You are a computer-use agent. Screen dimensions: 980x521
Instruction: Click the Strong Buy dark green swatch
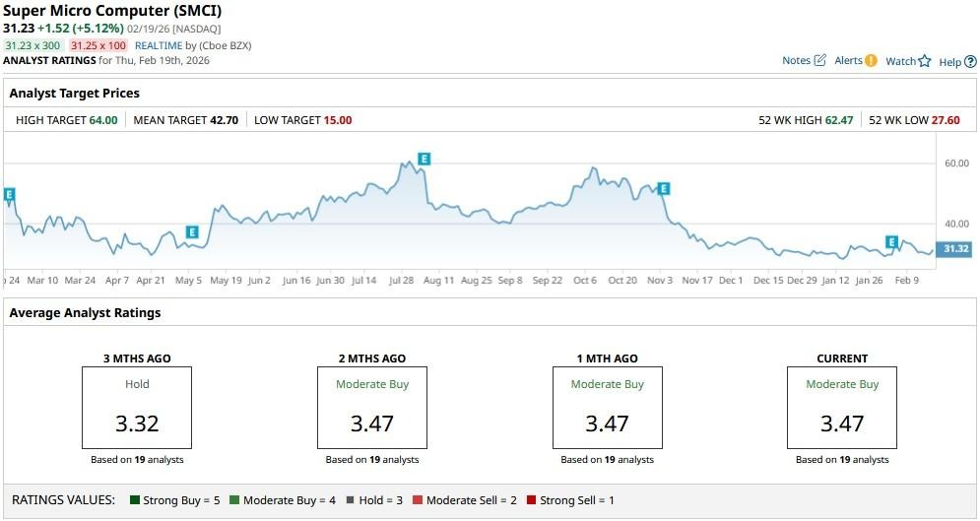coord(134,499)
